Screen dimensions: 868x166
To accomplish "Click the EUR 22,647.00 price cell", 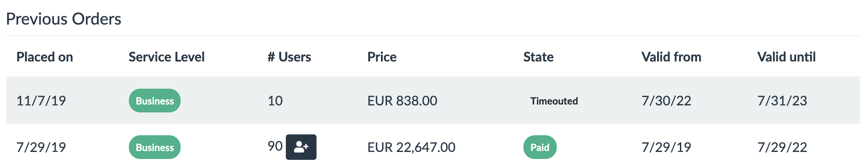I will tap(411, 147).
